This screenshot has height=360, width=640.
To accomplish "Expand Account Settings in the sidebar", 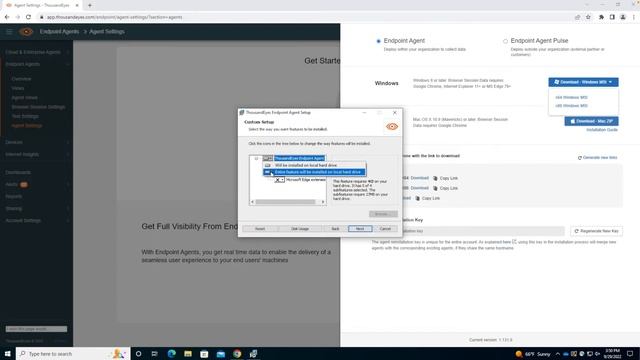I will click(68, 220).
